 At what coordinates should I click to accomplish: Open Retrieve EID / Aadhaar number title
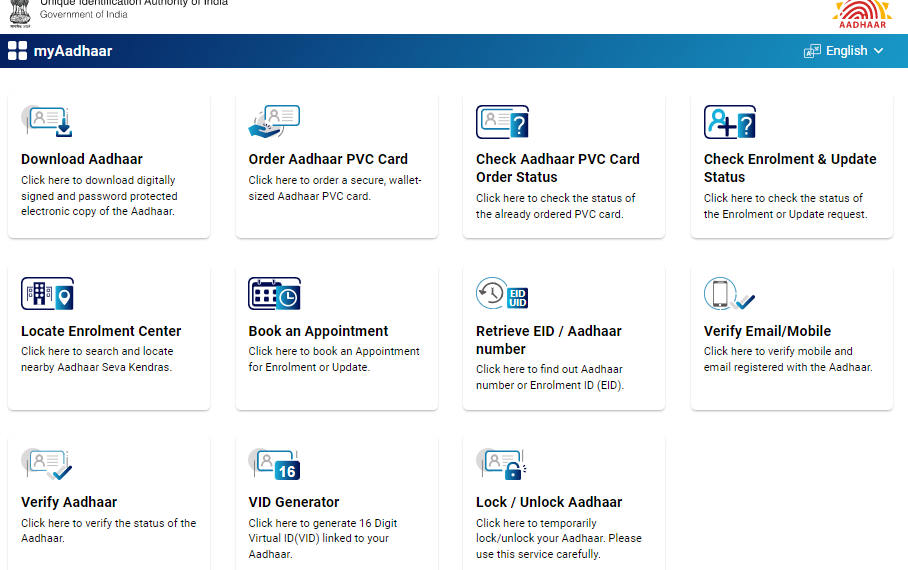point(548,340)
